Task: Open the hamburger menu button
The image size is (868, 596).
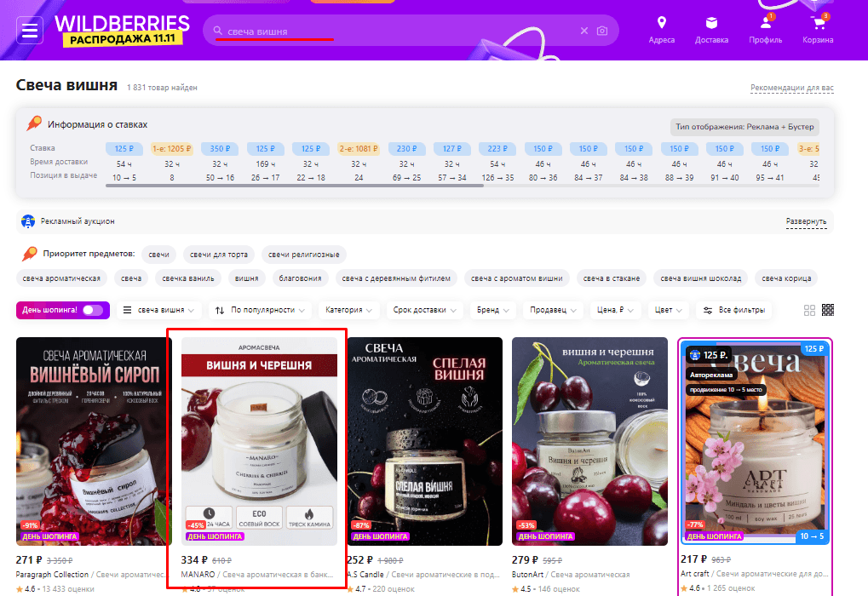Action: (30, 31)
